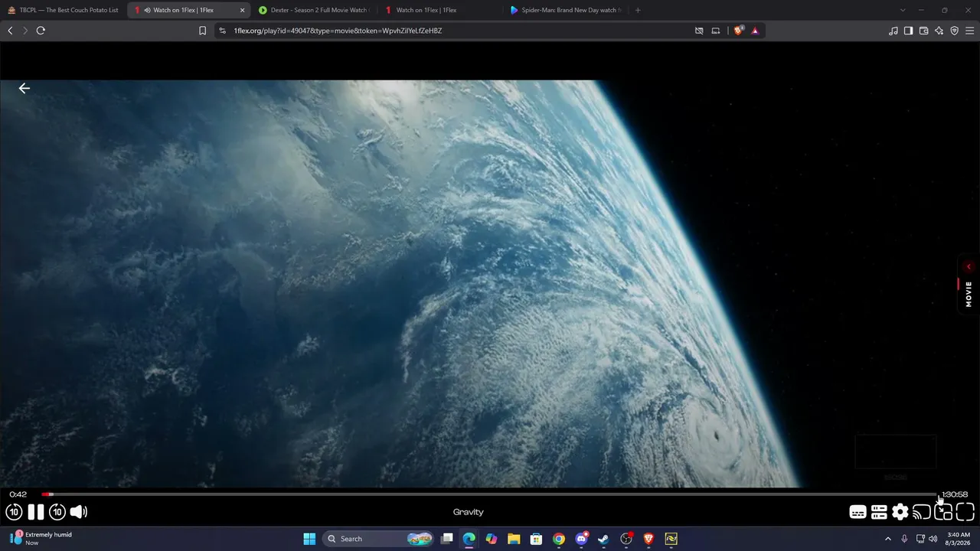Mute the video player volume
Viewport: 980px width, 551px height.
click(79, 512)
